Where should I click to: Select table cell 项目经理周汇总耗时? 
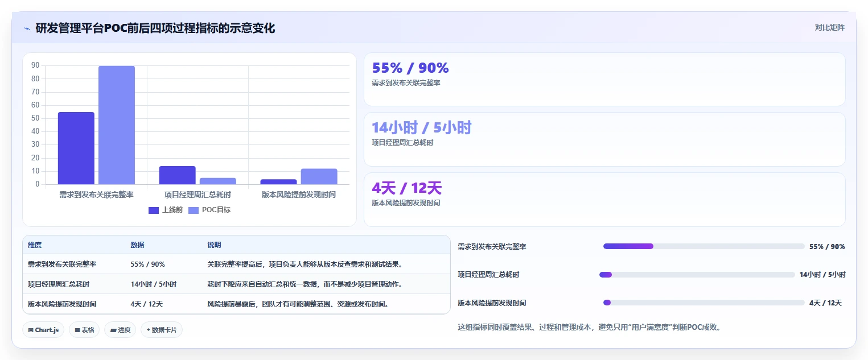coord(59,284)
